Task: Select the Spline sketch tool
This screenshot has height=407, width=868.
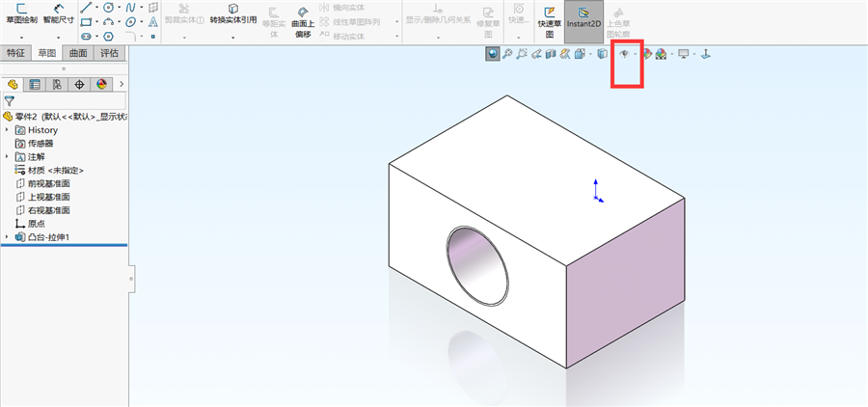Action: pos(130,7)
